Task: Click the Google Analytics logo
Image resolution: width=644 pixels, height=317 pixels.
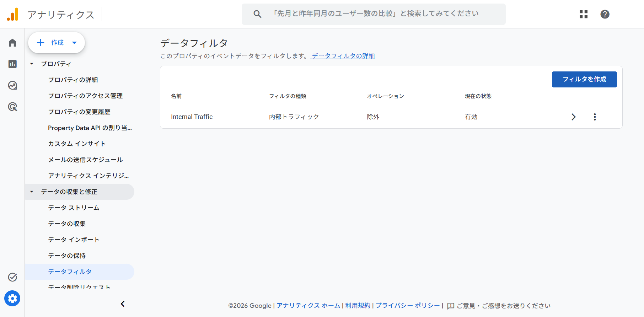Action: tap(13, 14)
